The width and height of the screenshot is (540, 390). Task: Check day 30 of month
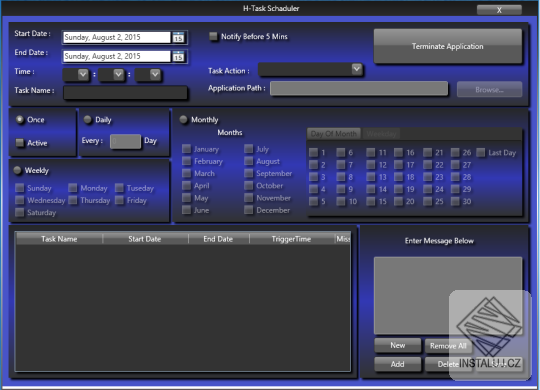pyautogui.click(x=455, y=201)
